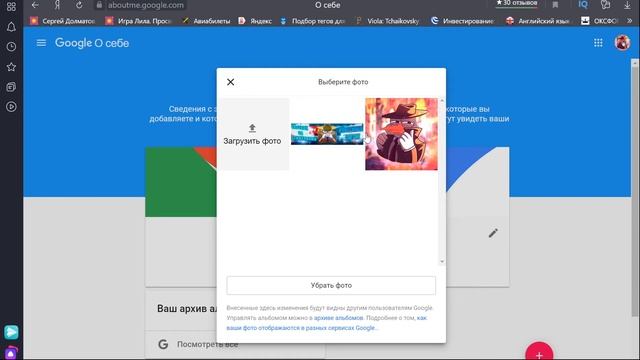Click the Google logo in header

[x=73, y=43]
